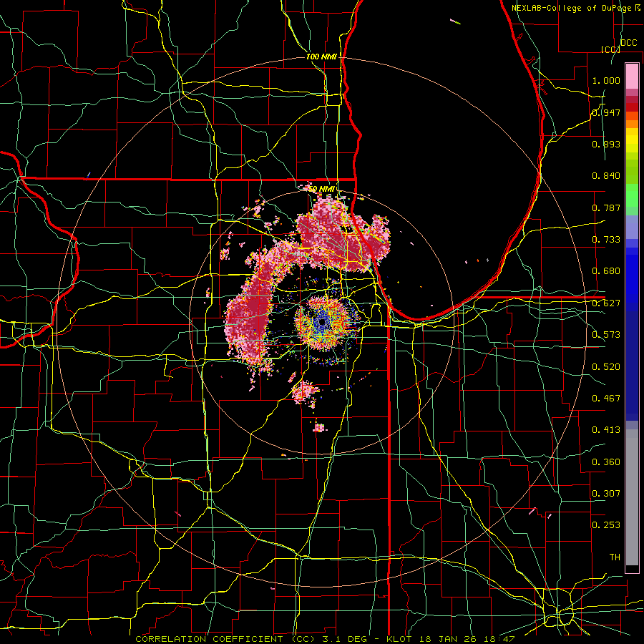Image resolution: width=644 pixels, height=644 pixels.
Task: Select the 0.627 scale value
Action: pyautogui.click(x=606, y=303)
